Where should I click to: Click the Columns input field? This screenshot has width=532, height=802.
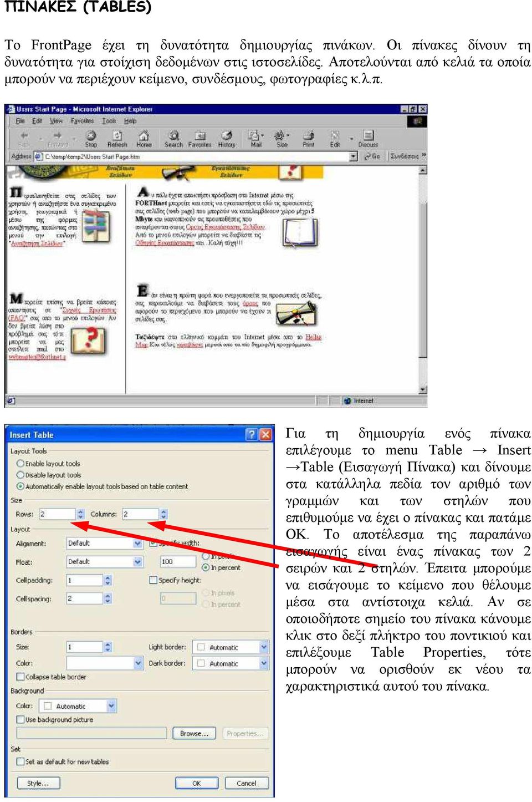(140, 514)
